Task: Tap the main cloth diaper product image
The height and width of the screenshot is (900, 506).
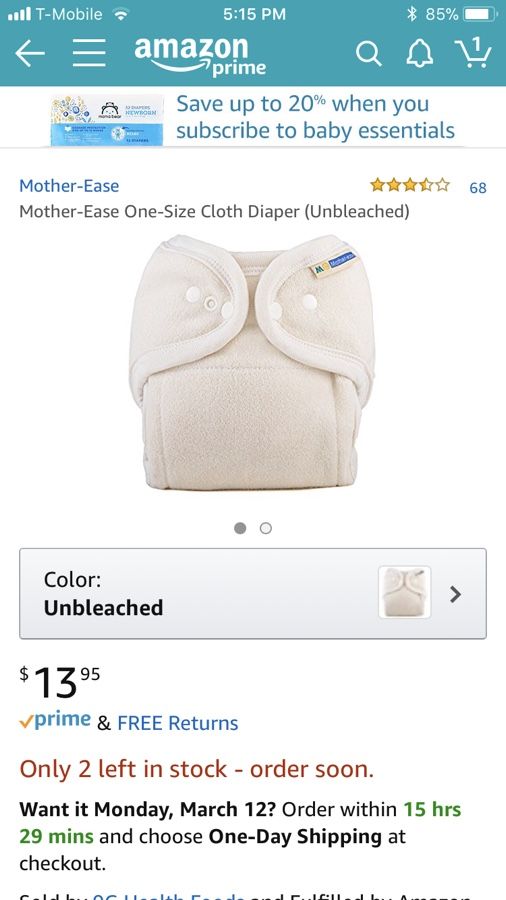Action: [x=251, y=362]
